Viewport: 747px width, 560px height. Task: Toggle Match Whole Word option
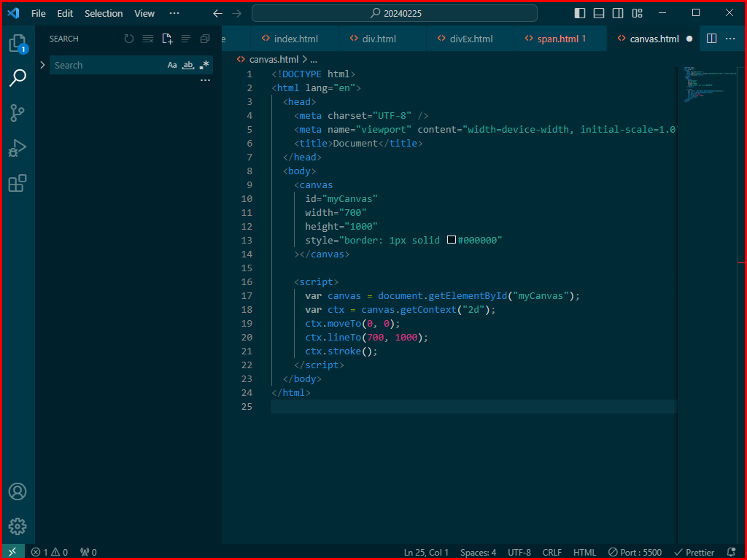click(188, 65)
